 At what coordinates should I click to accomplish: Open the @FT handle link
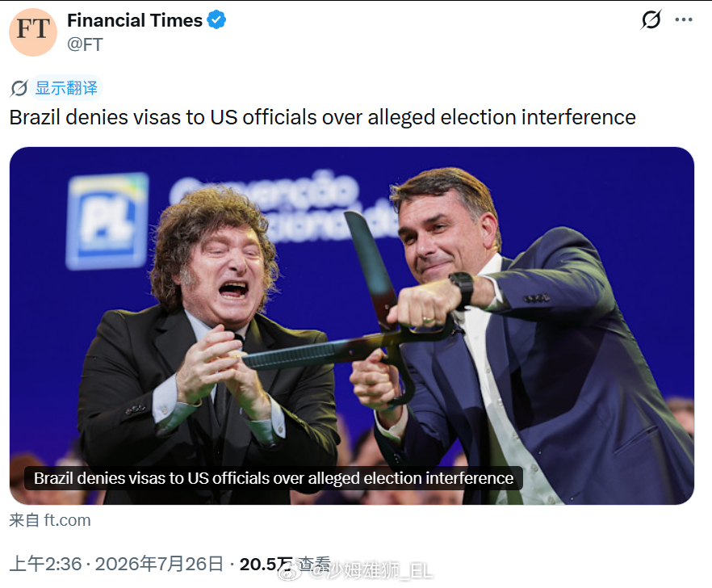[x=85, y=44]
